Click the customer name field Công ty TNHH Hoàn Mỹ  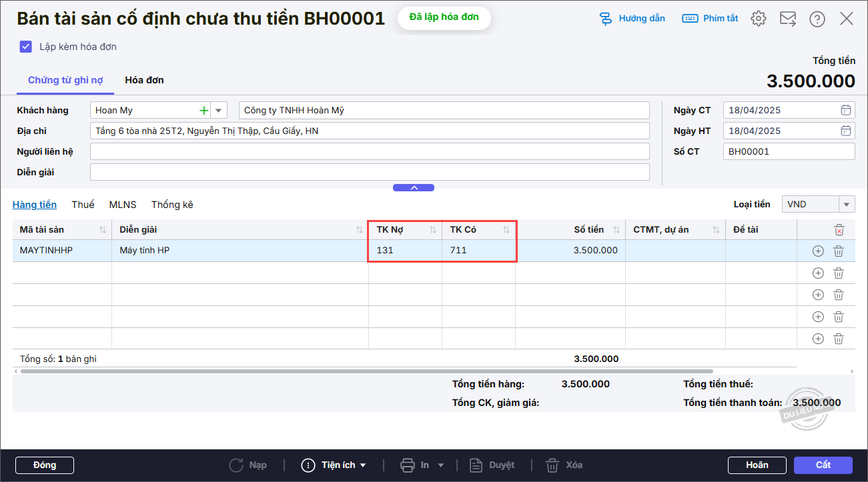pyautogui.click(x=444, y=110)
